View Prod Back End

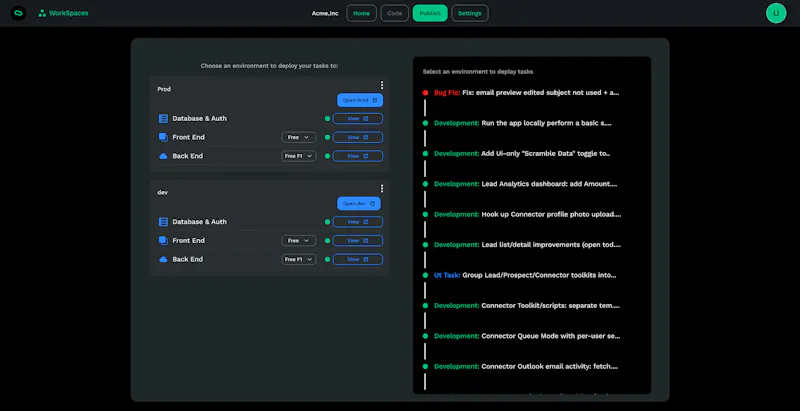pos(358,156)
